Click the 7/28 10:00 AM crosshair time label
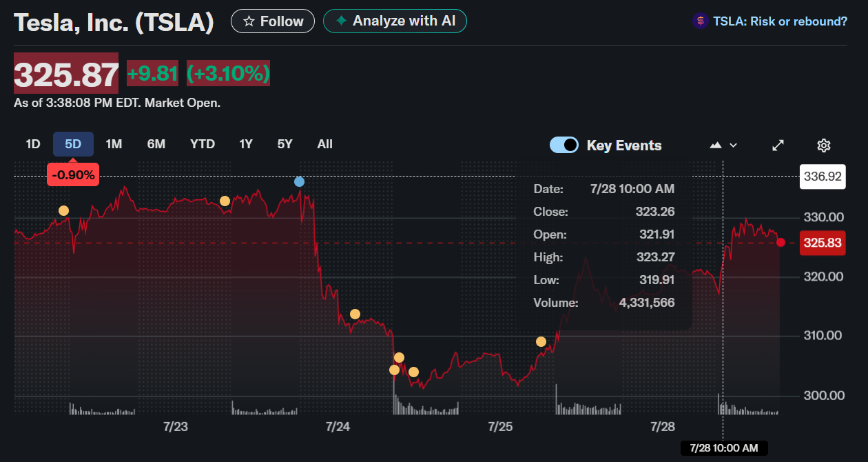 pyautogui.click(x=723, y=448)
